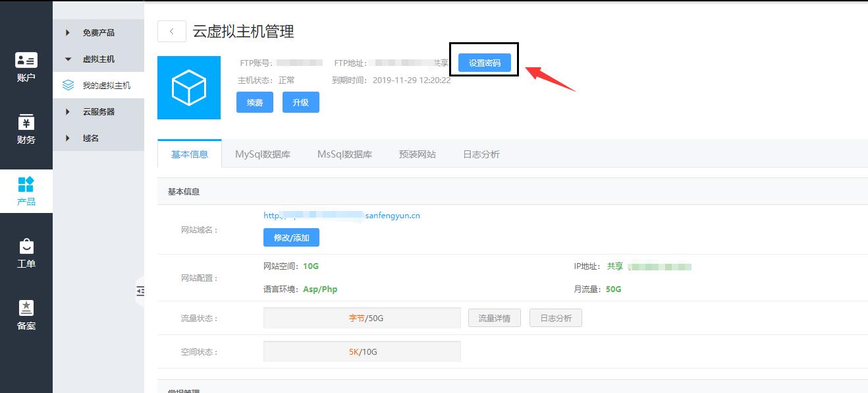The width and height of the screenshot is (868, 393).
Task: Click the 流量详情 button
Action: click(494, 318)
